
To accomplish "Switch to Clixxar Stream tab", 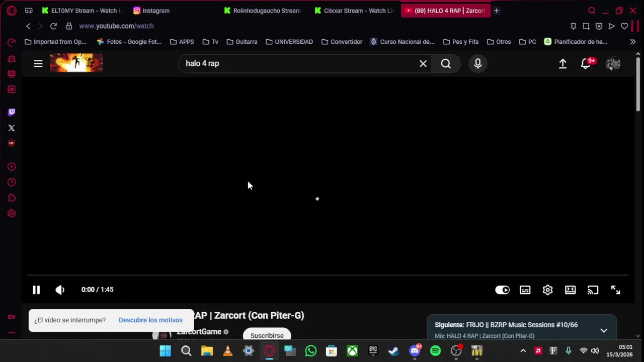I will 355,11.
